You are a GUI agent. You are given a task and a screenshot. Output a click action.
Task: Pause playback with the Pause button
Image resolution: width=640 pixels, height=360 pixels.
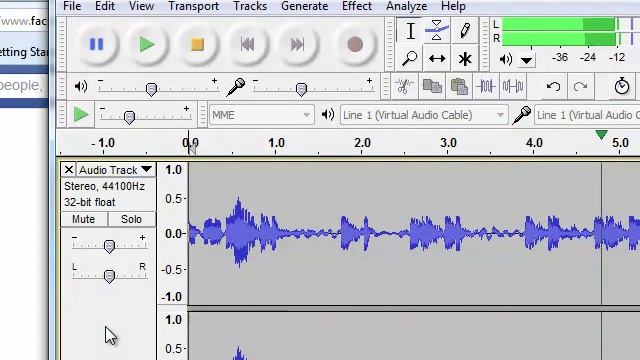(96, 44)
